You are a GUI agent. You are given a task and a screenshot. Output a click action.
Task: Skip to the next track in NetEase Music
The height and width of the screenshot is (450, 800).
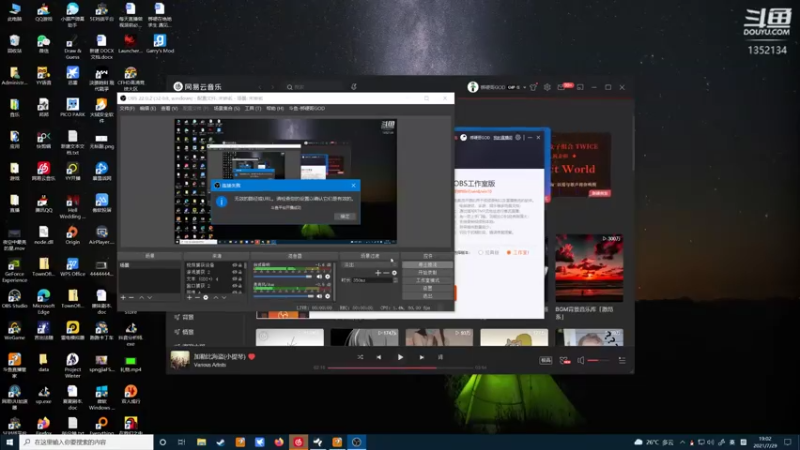click(421, 357)
